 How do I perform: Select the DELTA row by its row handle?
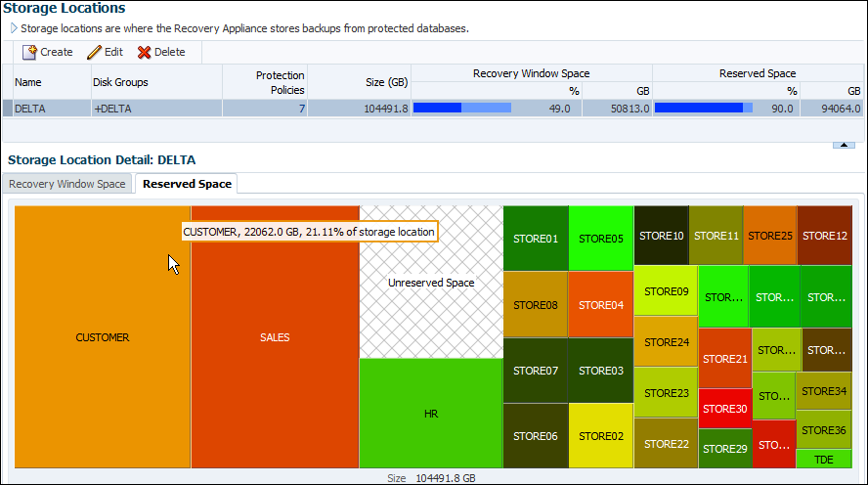[7, 109]
